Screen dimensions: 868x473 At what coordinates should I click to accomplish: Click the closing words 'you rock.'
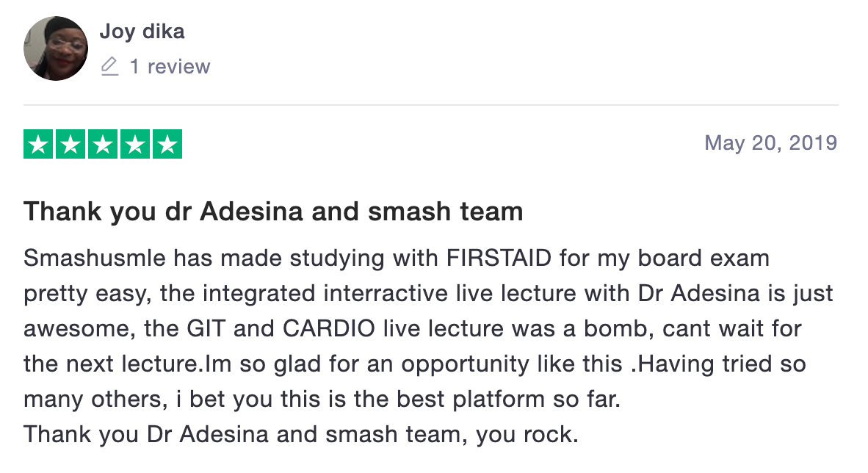coord(527,435)
